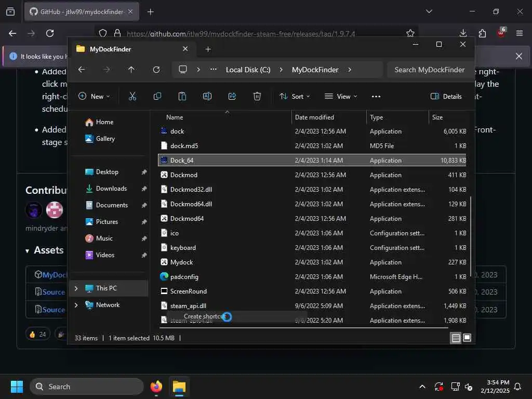This screenshot has width=532, height=399.
Task: Open the Windows Start menu
Action: [17, 387]
